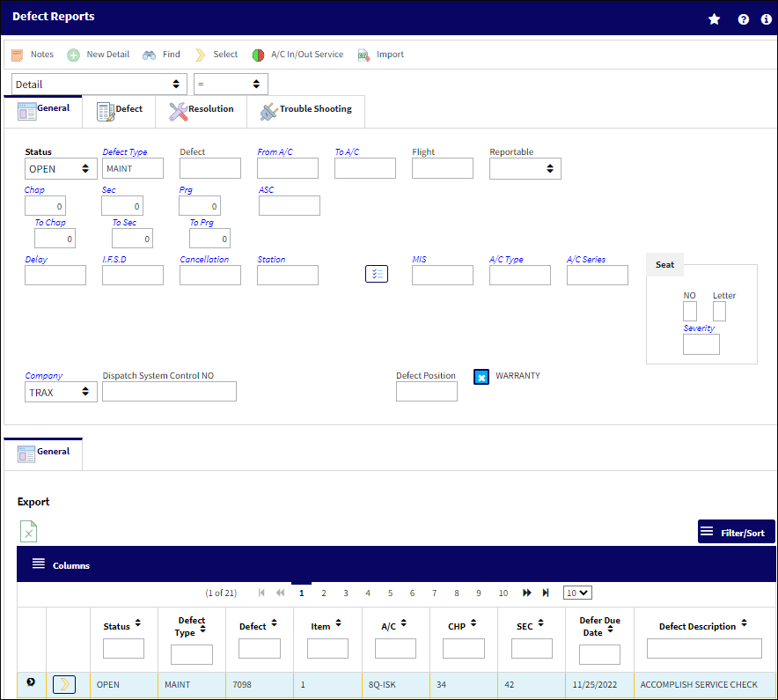The height and width of the screenshot is (700, 778).
Task: Click Defect Description filter box
Action: pos(704,648)
